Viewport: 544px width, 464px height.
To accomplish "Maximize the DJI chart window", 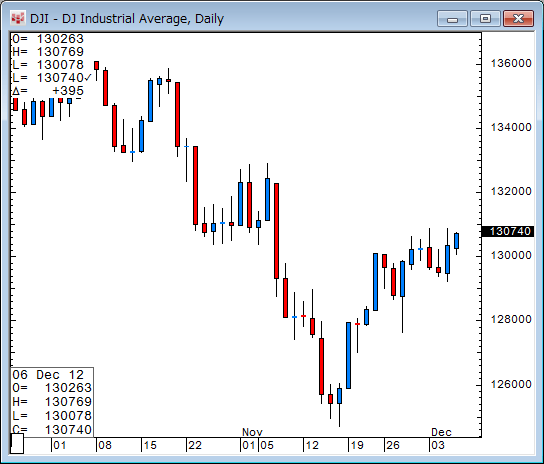I will click(485, 18).
